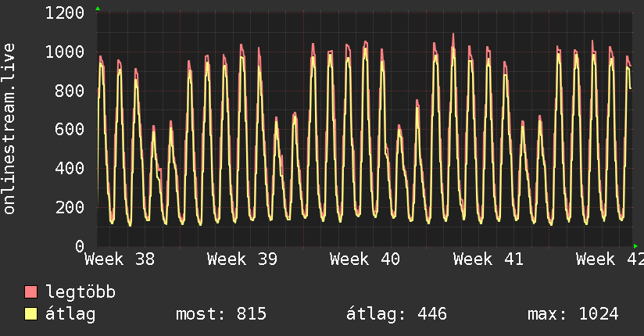The width and height of the screenshot is (644, 336).
Task: Click the green arrow atop the y-axis
Action: click(98, 9)
